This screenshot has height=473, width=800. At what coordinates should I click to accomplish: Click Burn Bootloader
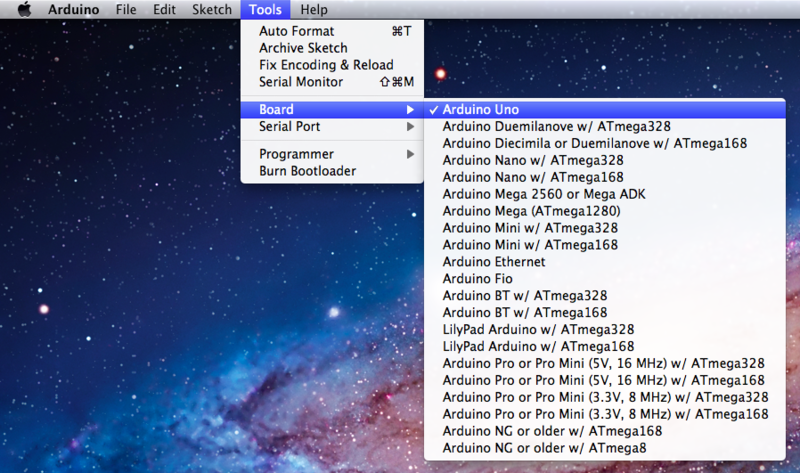coord(332,171)
